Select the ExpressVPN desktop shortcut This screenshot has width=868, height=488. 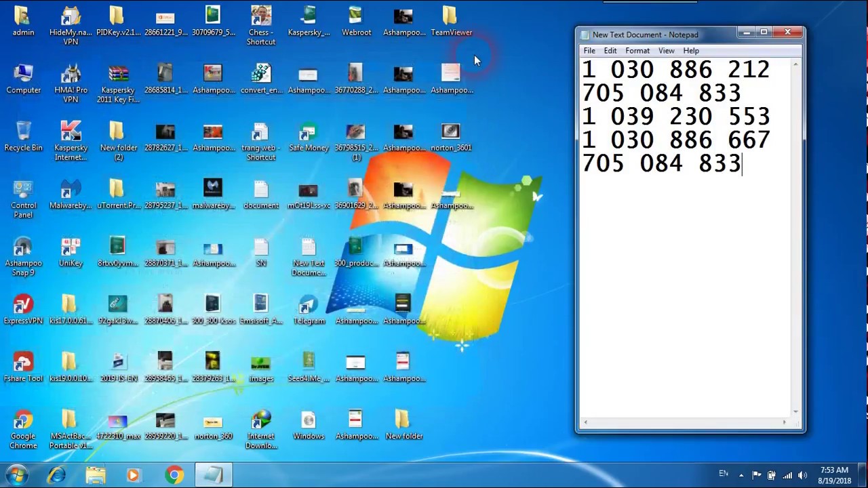(23, 309)
